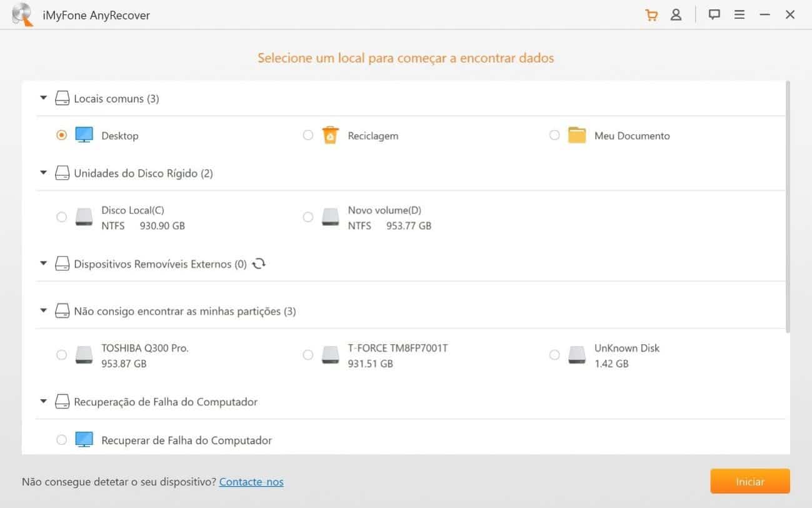Minimize the AnyRecover window
812x508 pixels.
pos(765,14)
